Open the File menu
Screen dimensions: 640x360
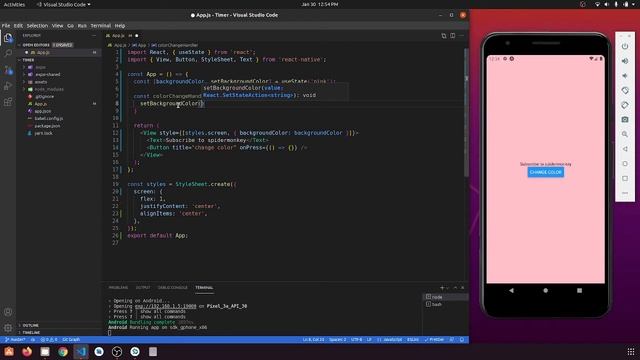click(x=6, y=26)
